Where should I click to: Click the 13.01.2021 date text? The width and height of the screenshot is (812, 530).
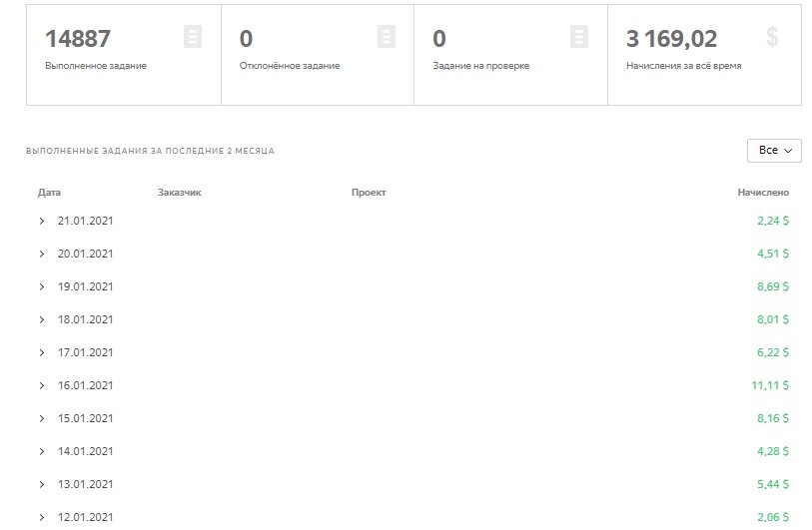tap(86, 484)
